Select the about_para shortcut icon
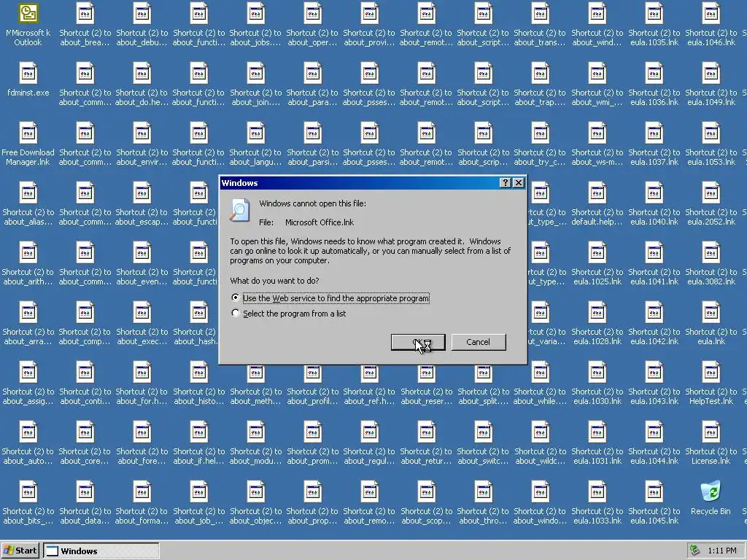747x560 pixels. click(x=312, y=74)
